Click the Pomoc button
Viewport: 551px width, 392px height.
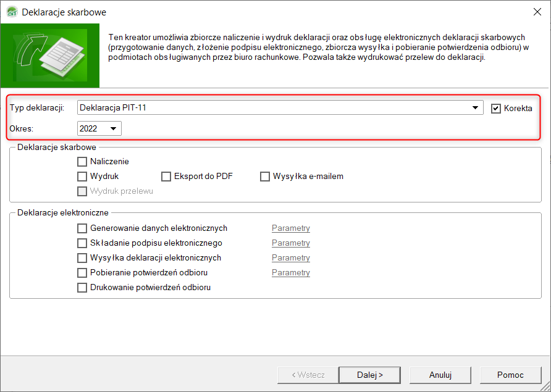tap(510, 375)
